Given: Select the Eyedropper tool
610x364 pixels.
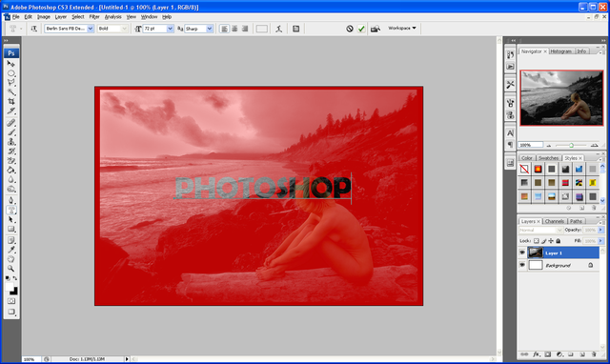Looking at the screenshot, I should click(11, 250).
